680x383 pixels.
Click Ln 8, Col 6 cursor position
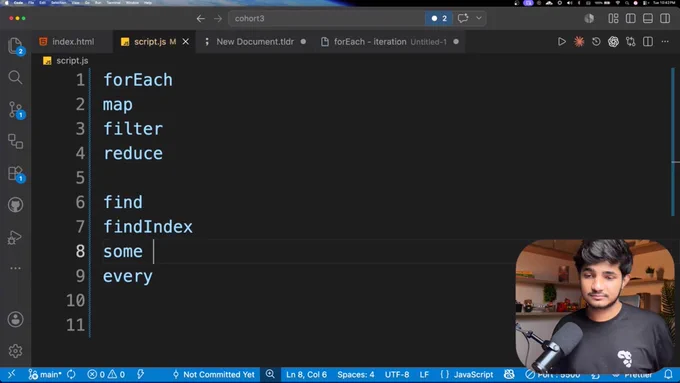pos(306,374)
